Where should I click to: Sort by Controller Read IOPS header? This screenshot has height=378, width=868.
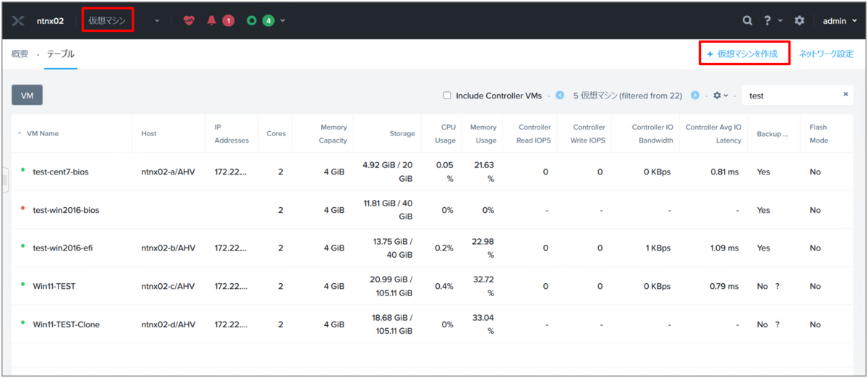click(x=535, y=133)
